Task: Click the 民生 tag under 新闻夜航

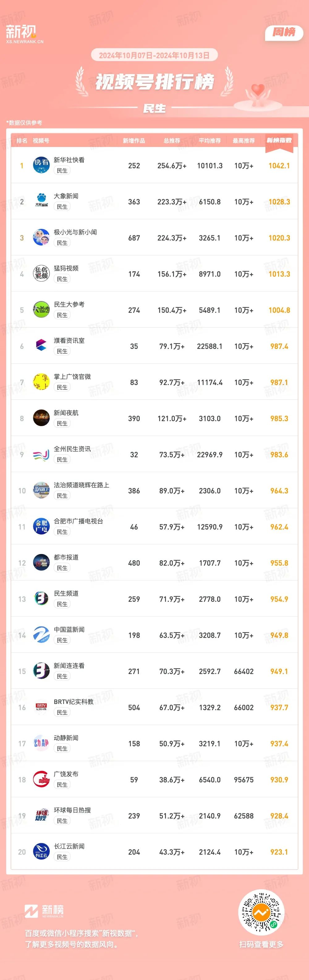Action: point(62,423)
